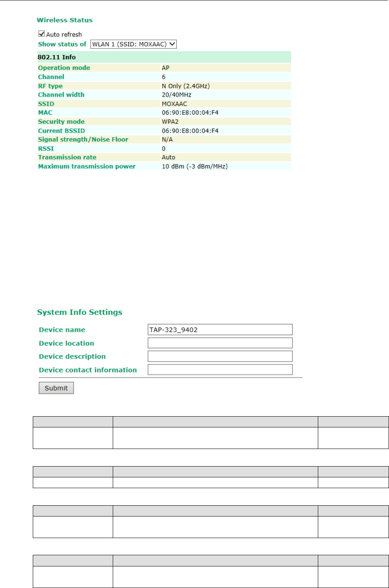Select the MAC row address value
The height and width of the screenshot is (588, 389).
(190, 113)
